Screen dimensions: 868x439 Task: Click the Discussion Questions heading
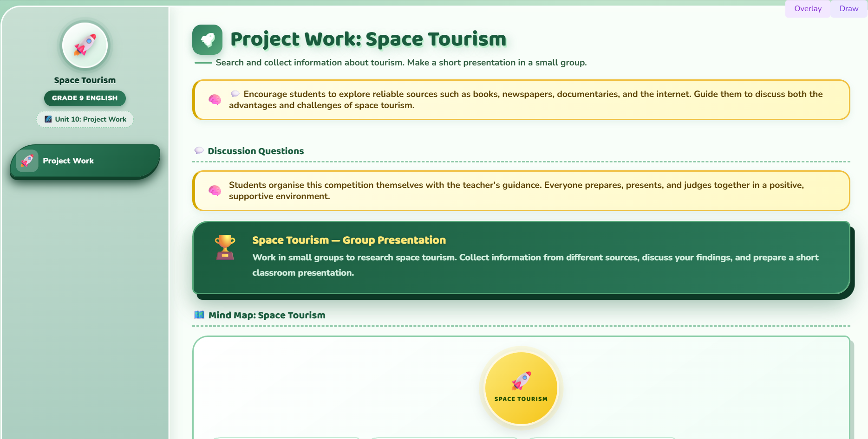256,151
